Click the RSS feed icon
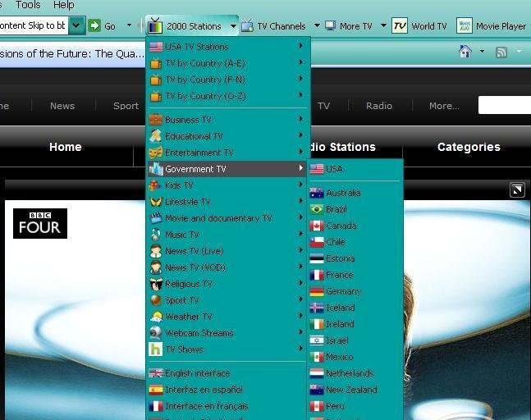This screenshot has height=420, width=531. click(501, 52)
